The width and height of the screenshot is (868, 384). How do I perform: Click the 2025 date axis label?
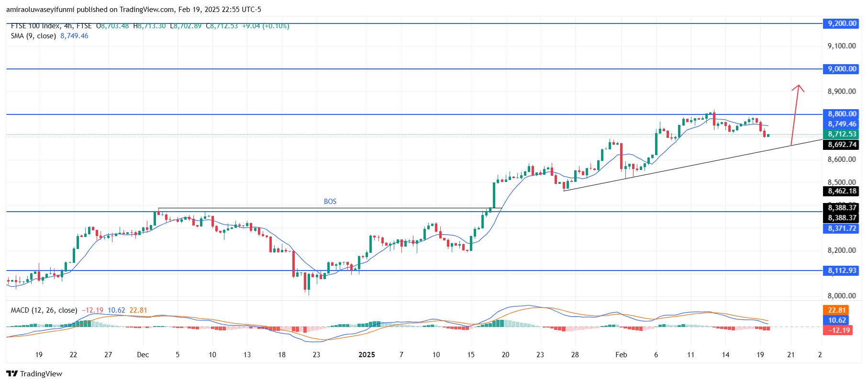pyautogui.click(x=367, y=355)
